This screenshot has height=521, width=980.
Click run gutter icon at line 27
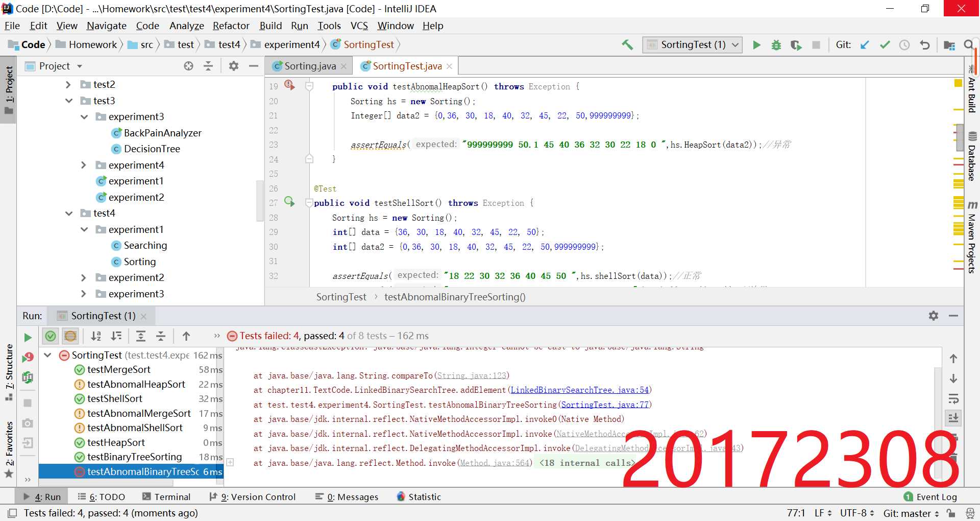pyautogui.click(x=289, y=202)
